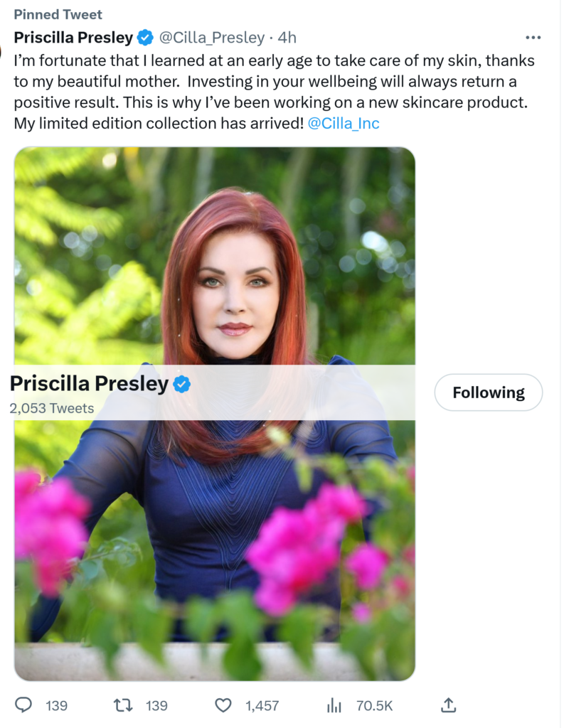This screenshot has height=728, width=564.
Task: Click the 139 count beside the reply icon
Action: point(57,706)
